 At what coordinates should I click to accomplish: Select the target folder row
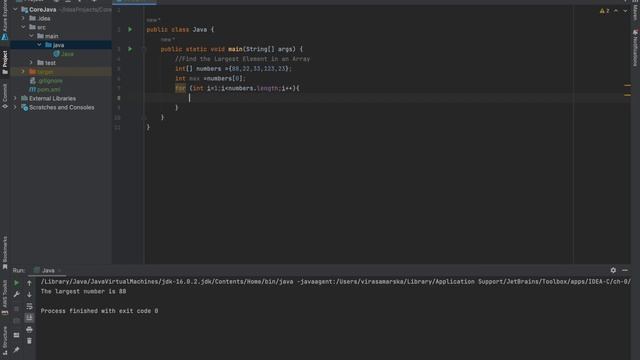pos(61,71)
